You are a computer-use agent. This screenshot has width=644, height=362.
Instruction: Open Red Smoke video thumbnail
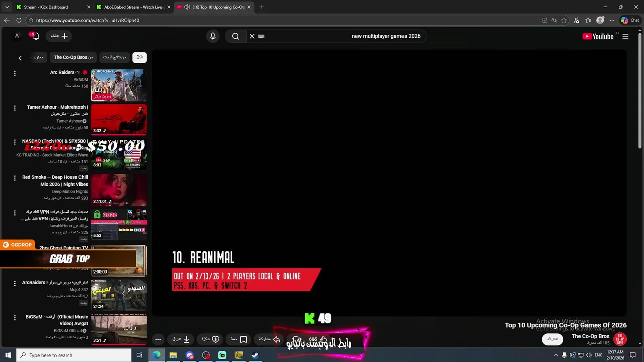point(119,190)
